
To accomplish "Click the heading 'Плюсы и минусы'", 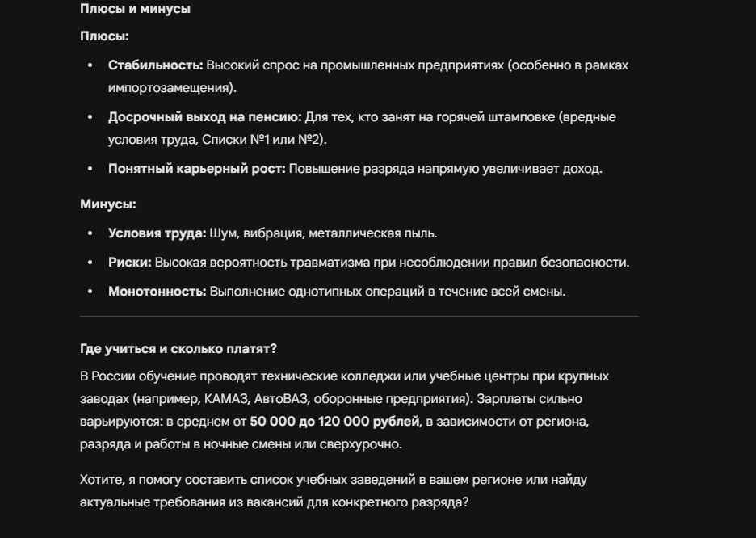I will 135,9.
